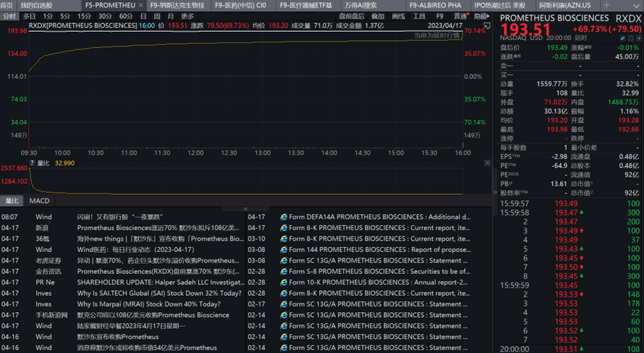Select the 日 daily chart period
644x353 pixels.
144,16
